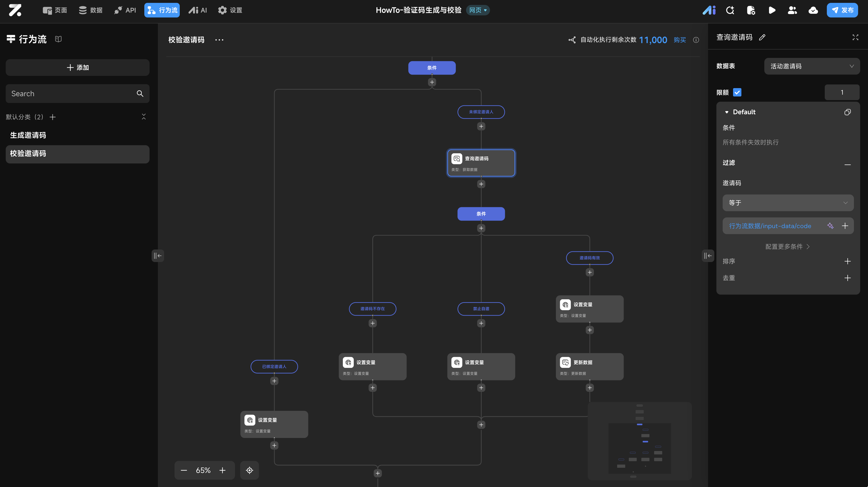Image resolution: width=868 pixels, height=487 pixels.
Task: Click the cloud save icon
Action: point(813,10)
